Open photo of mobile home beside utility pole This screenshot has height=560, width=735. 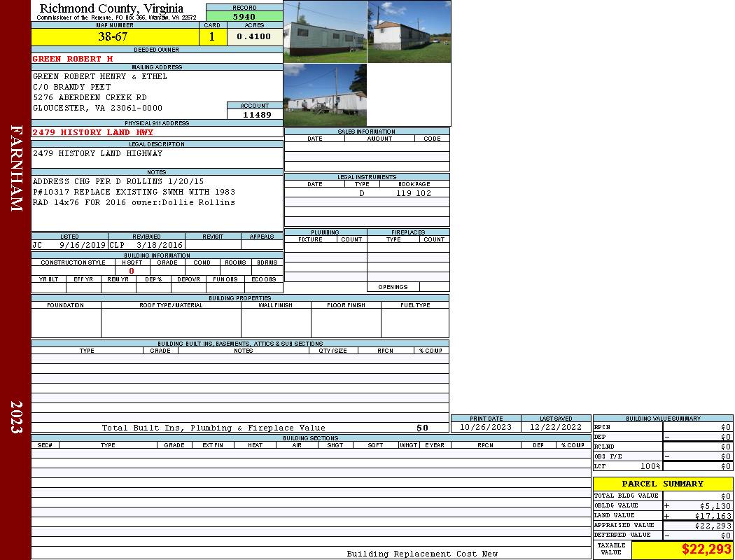(325, 95)
